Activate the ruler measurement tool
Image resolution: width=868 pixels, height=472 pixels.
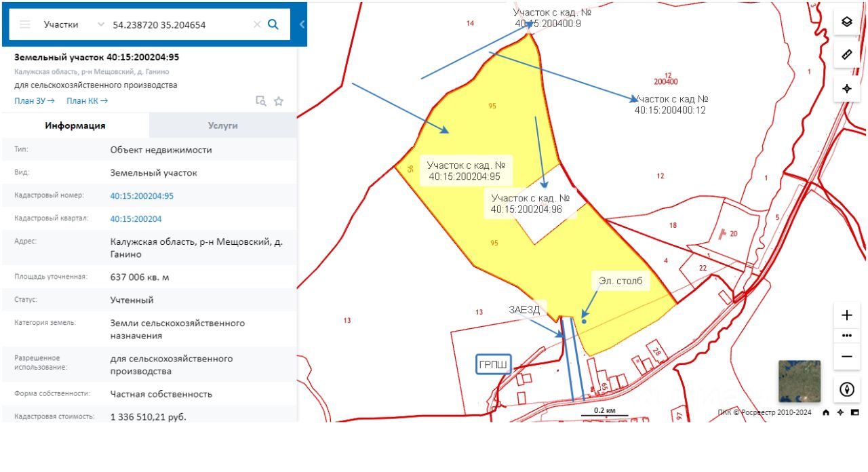847,55
